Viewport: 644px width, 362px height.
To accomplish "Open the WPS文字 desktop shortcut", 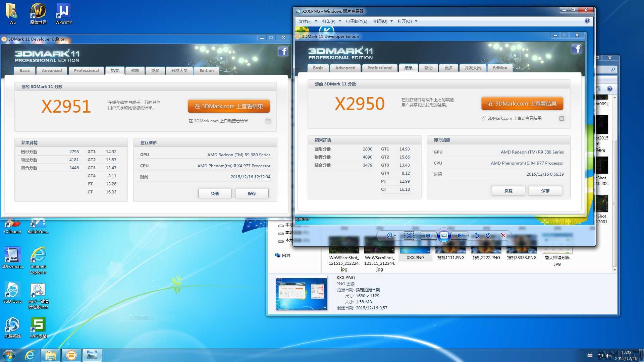I will click(x=63, y=14).
